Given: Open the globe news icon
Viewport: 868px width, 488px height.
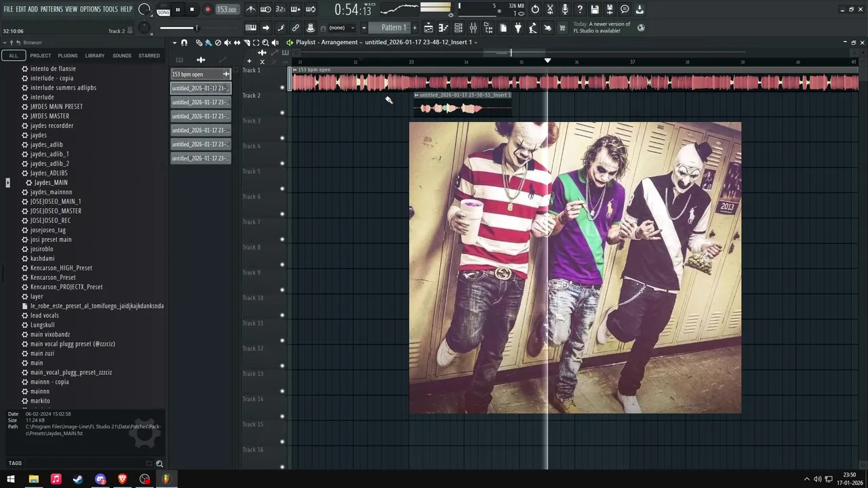Looking at the screenshot, I should click(641, 28).
